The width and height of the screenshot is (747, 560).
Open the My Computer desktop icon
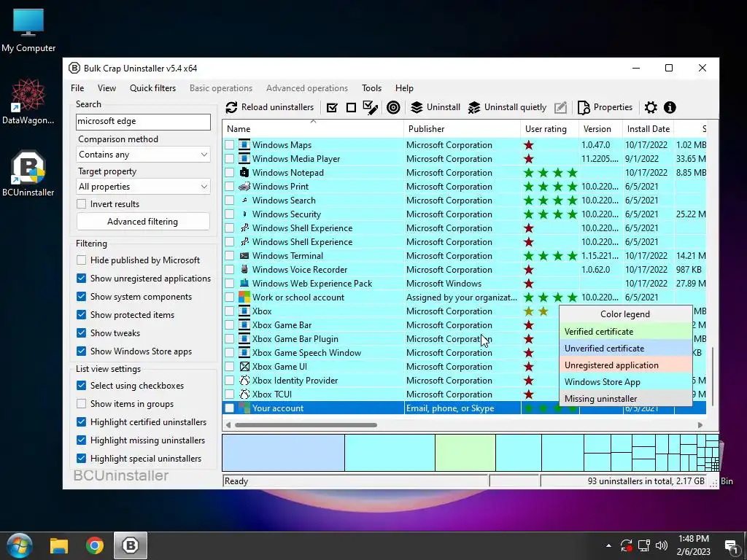tap(28, 30)
